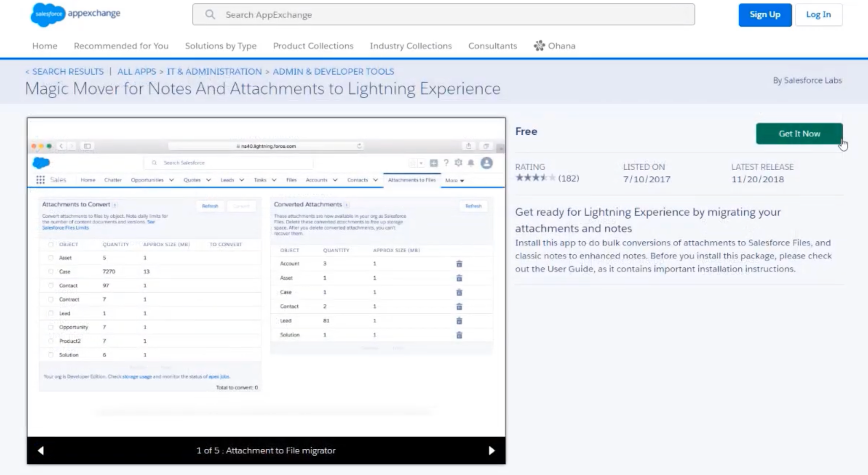Viewport: 868px width, 475px height.
Task: Delete converted Account attachments trash icon
Action: pos(459,264)
